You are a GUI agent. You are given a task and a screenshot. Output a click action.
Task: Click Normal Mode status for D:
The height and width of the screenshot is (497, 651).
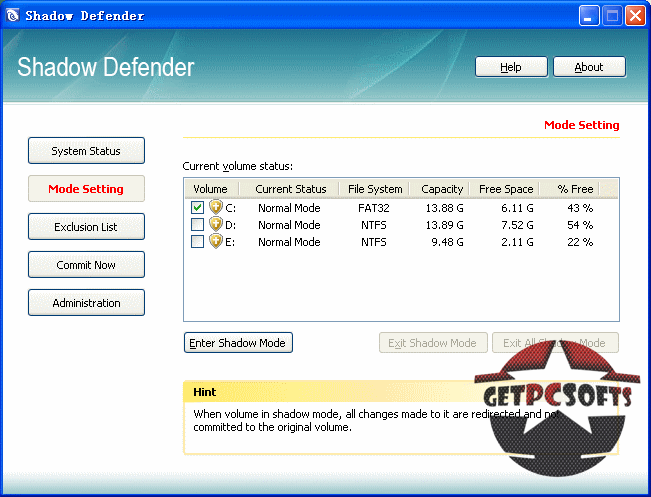click(x=289, y=225)
